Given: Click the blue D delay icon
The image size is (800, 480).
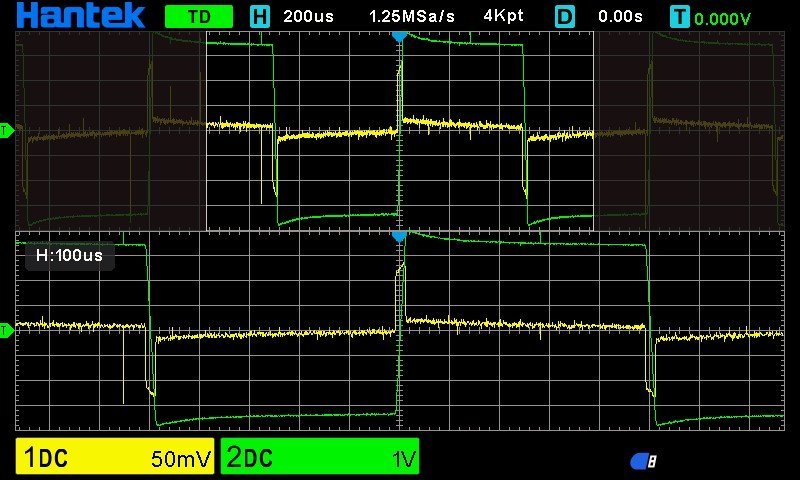Looking at the screenshot, I should click(x=566, y=16).
